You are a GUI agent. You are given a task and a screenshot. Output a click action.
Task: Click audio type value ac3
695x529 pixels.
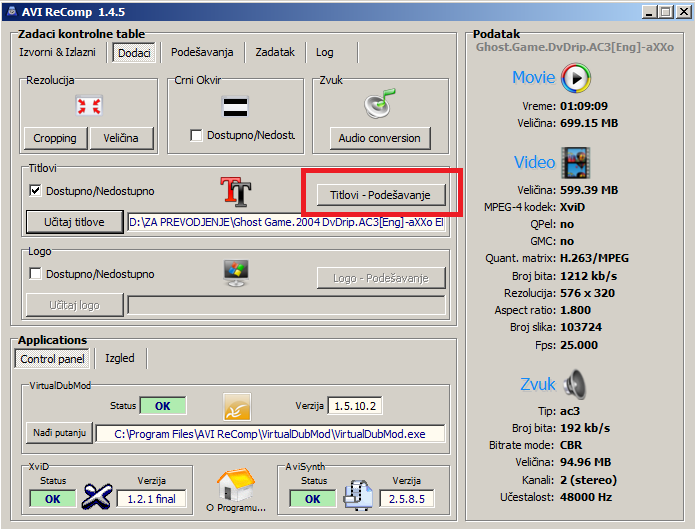(x=570, y=411)
